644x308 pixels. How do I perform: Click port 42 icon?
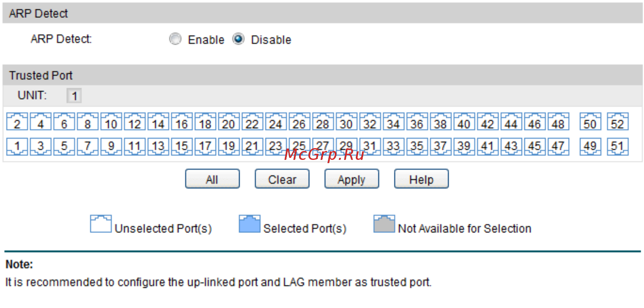(487, 122)
